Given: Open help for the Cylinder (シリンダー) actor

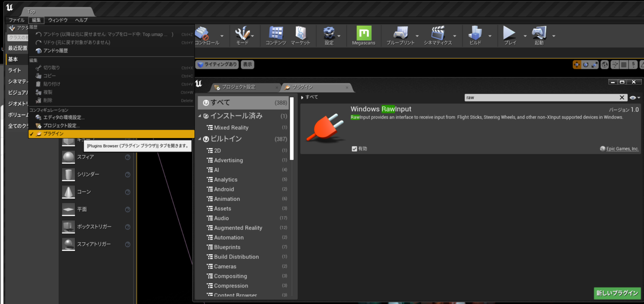Looking at the screenshot, I should coord(128,175).
